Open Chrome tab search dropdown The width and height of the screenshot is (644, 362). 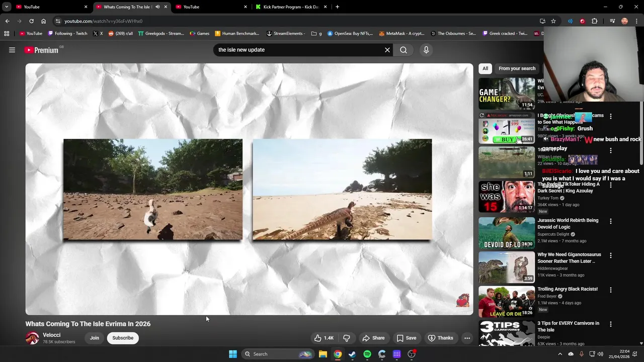click(x=7, y=7)
